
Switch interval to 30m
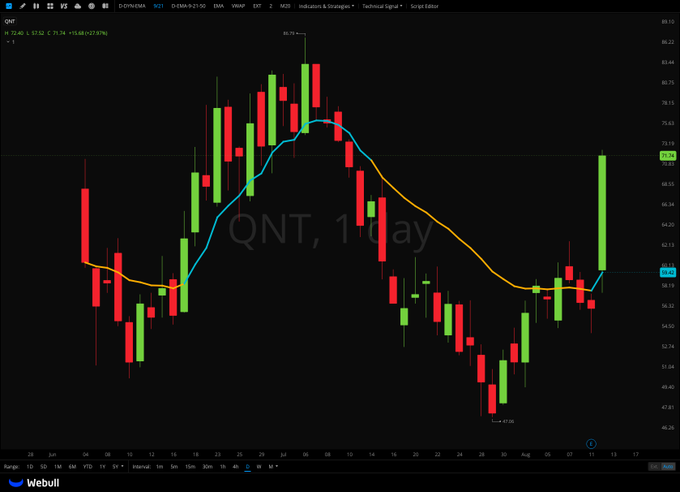(207, 466)
